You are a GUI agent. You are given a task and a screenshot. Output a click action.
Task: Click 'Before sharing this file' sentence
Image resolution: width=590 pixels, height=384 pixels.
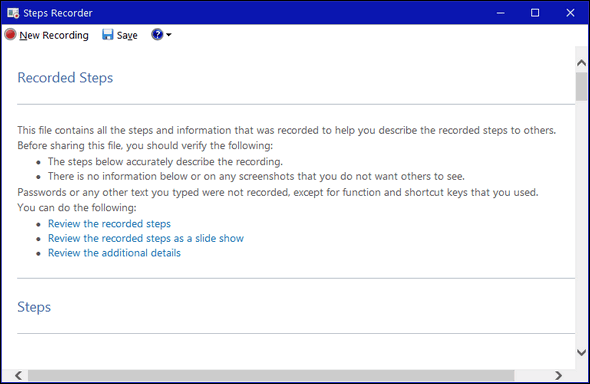coord(145,146)
